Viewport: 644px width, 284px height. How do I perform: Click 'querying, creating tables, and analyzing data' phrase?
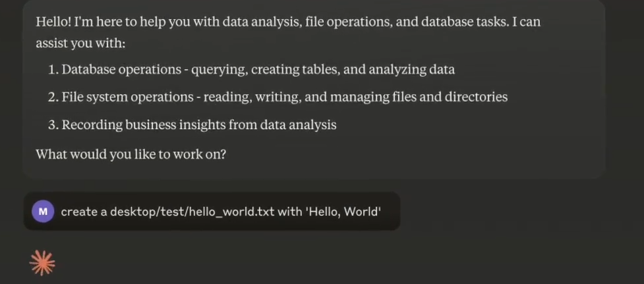(323, 70)
